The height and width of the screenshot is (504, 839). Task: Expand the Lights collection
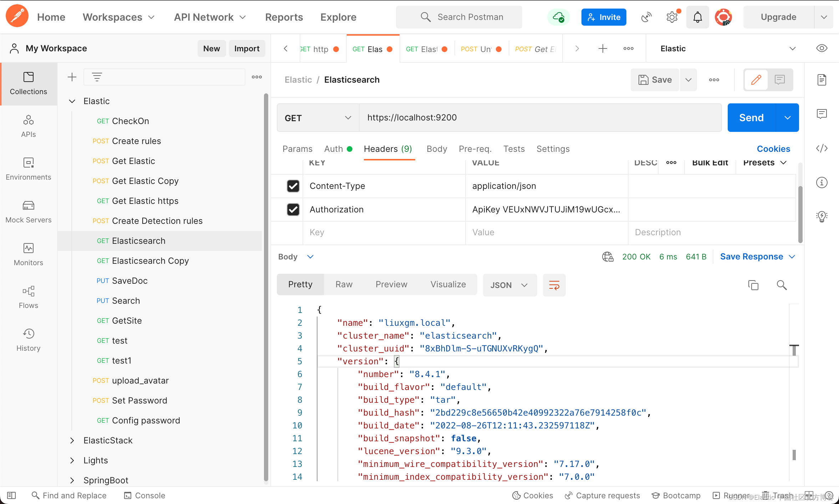pyautogui.click(x=72, y=461)
